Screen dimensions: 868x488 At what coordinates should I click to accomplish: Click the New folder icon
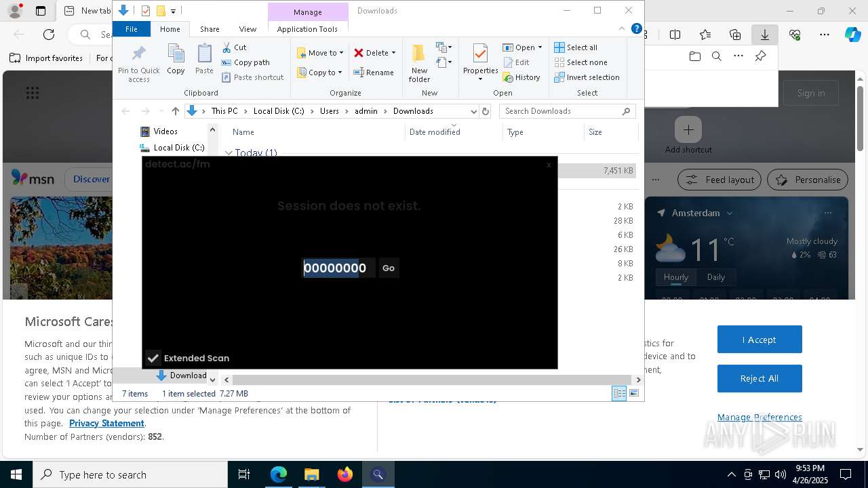419,54
